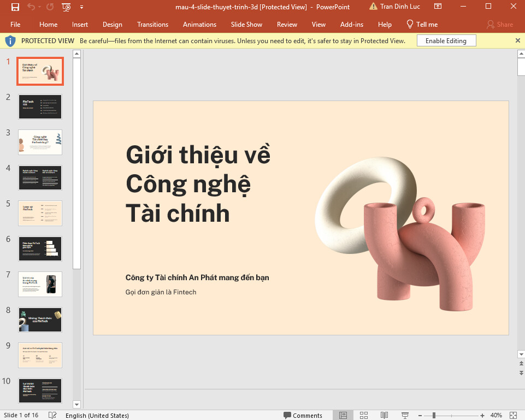Start Slide Show from the status bar icon

click(405, 415)
